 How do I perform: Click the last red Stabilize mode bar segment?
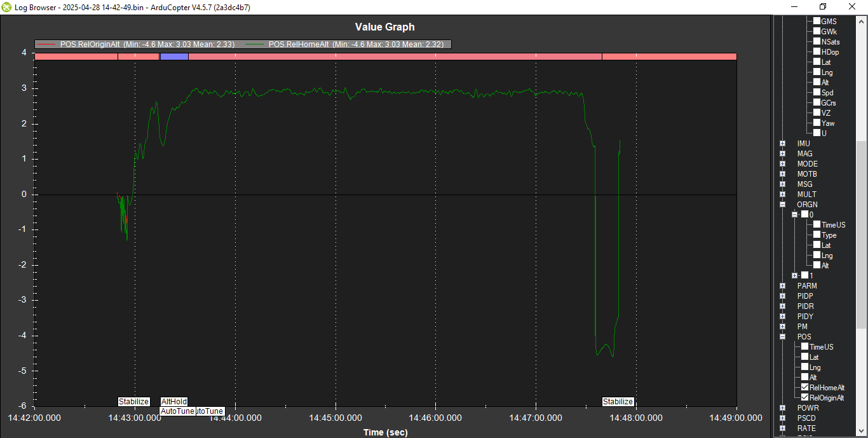669,57
